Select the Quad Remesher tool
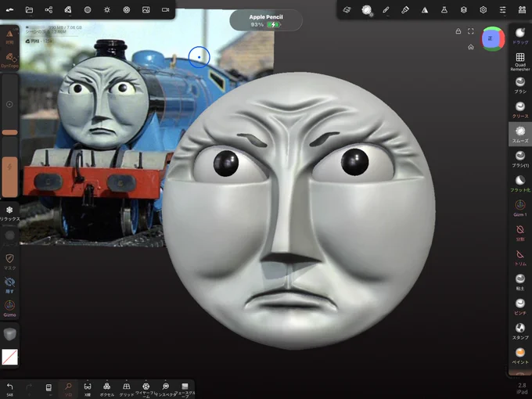 pyautogui.click(x=520, y=61)
